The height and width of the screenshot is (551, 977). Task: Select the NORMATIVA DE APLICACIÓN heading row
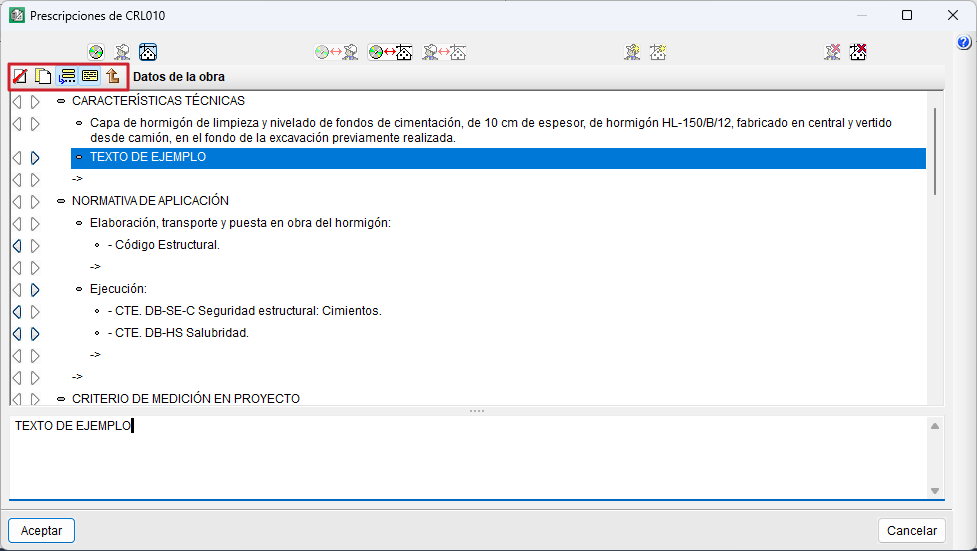click(150, 201)
